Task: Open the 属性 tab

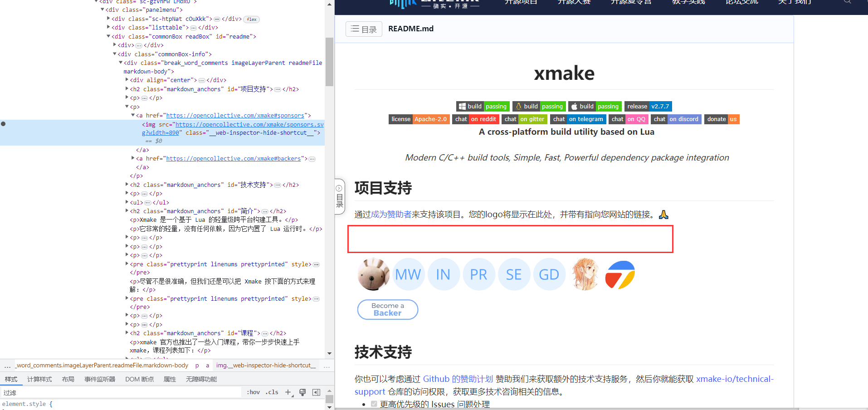Action: (x=170, y=379)
